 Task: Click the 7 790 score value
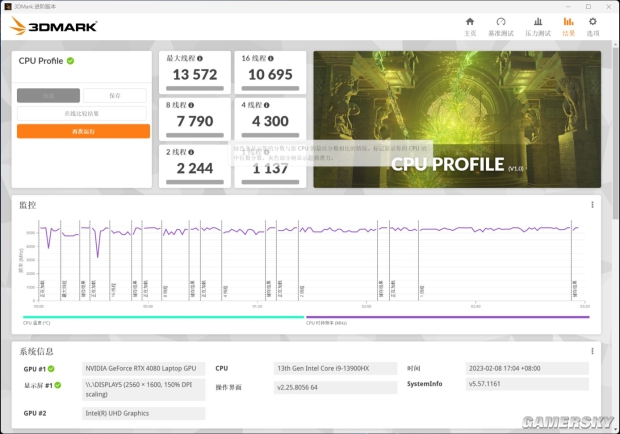pos(195,121)
